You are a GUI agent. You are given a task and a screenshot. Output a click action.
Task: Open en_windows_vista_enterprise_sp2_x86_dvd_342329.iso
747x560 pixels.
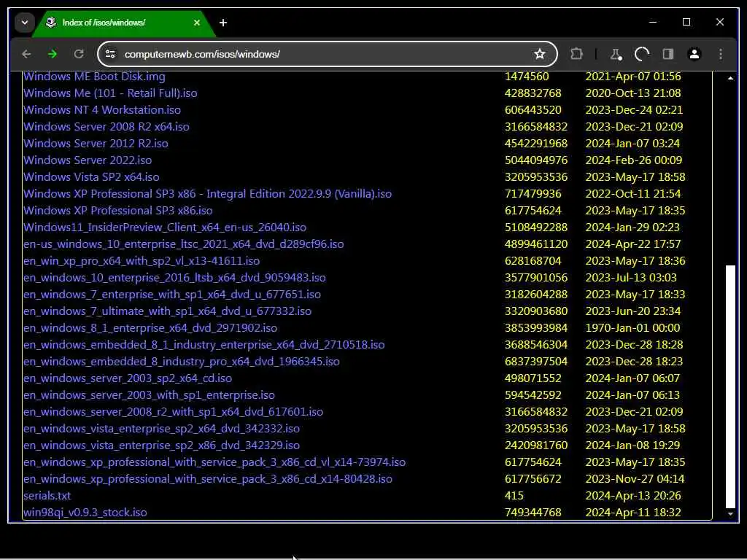[161, 446]
